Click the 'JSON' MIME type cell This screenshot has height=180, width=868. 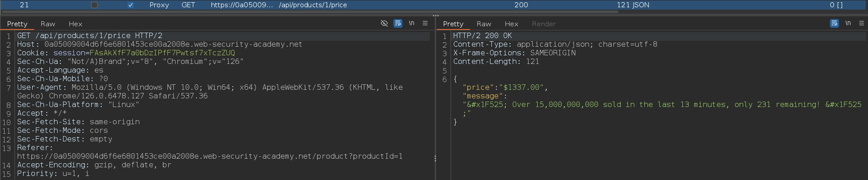pos(641,5)
